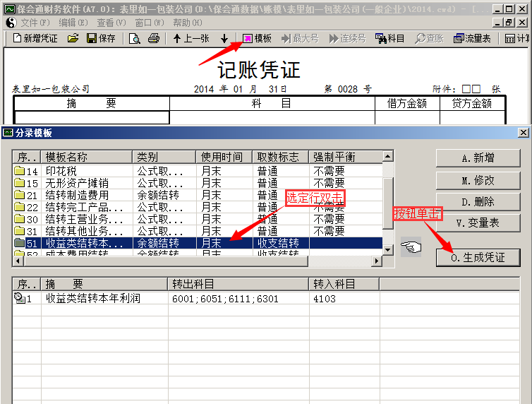This screenshot has width=532, height=404.
Task: Select template row 14 印花税
Action: (x=198, y=171)
